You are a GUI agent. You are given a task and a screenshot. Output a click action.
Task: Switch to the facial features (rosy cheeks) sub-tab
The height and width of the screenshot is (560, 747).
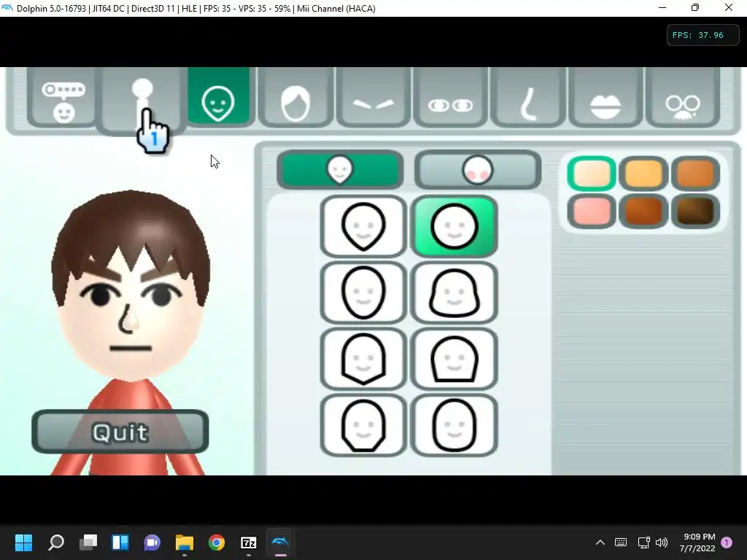point(478,170)
